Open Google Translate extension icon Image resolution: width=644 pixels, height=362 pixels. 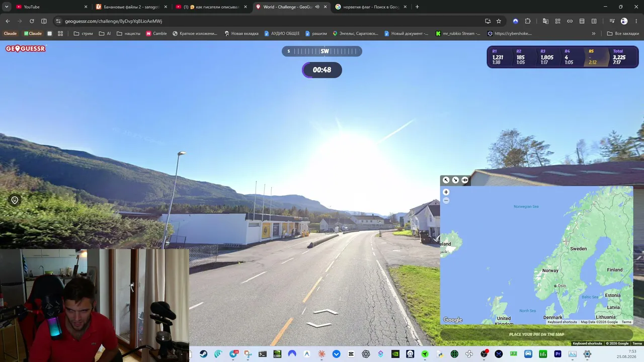pos(545,21)
